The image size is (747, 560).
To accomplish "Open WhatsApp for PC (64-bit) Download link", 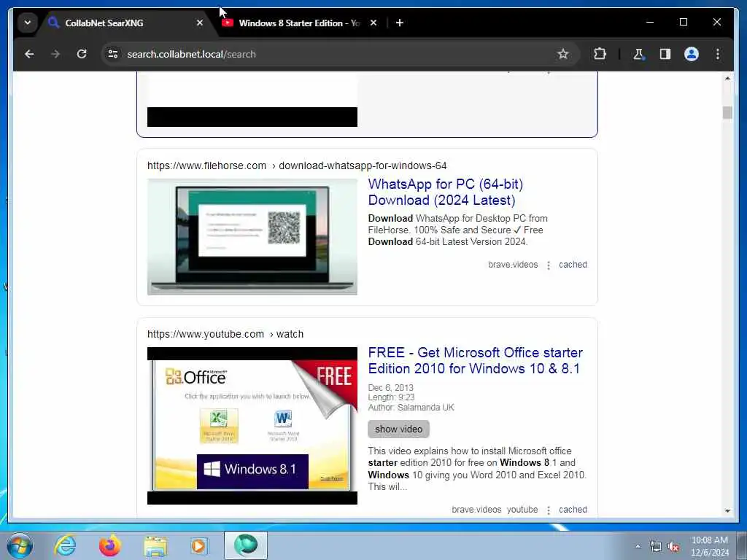I will click(446, 192).
